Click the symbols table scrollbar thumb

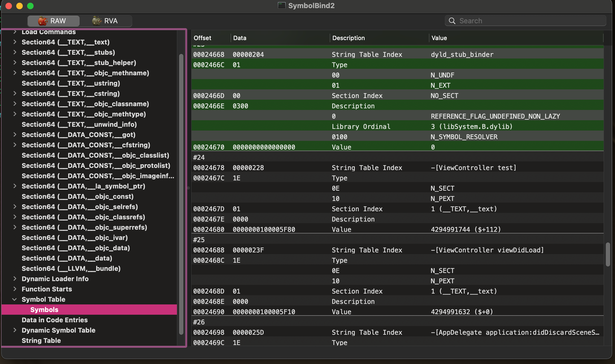[608, 254]
